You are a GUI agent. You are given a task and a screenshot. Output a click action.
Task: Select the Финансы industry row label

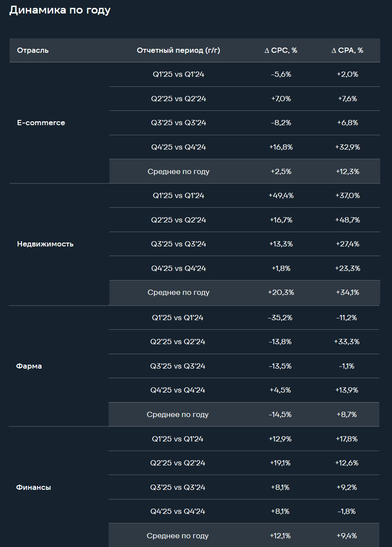coord(34,487)
